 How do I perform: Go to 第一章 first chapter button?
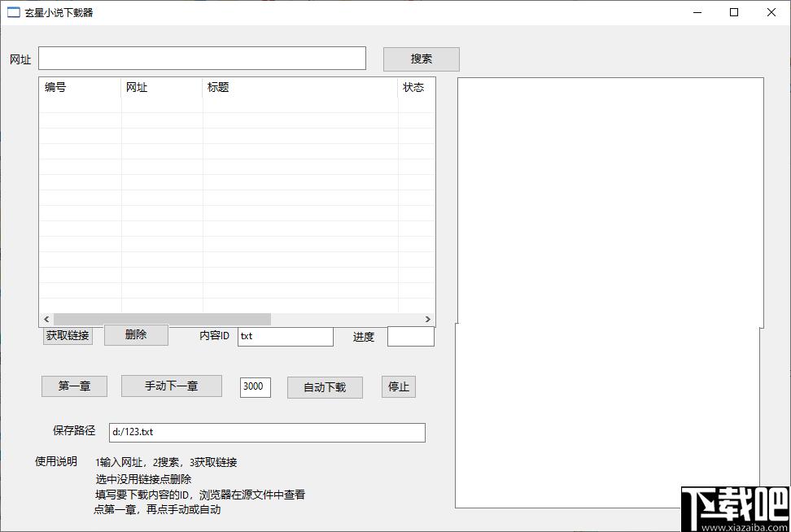(x=74, y=386)
